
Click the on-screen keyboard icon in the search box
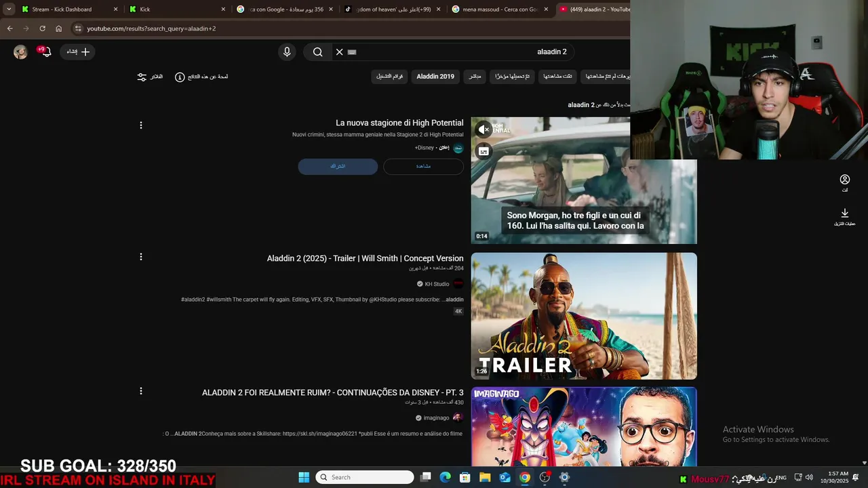click(352, 52)
